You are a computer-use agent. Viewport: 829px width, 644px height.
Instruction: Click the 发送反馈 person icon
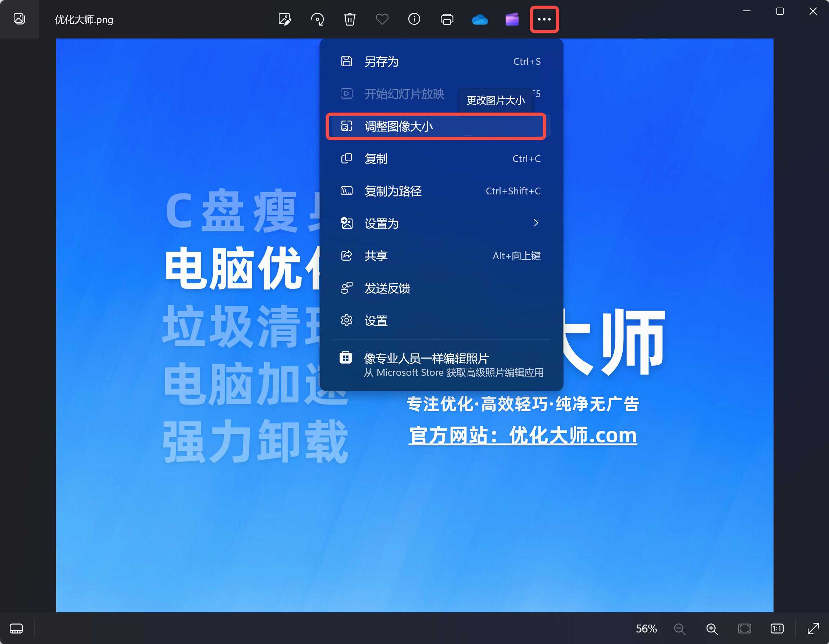click(x=346, y=288)
